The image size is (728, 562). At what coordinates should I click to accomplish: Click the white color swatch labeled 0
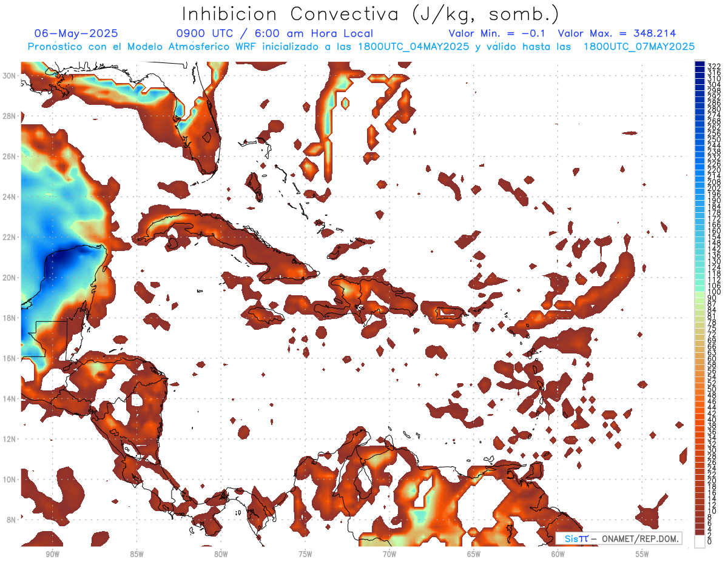(x=699, y=542)
